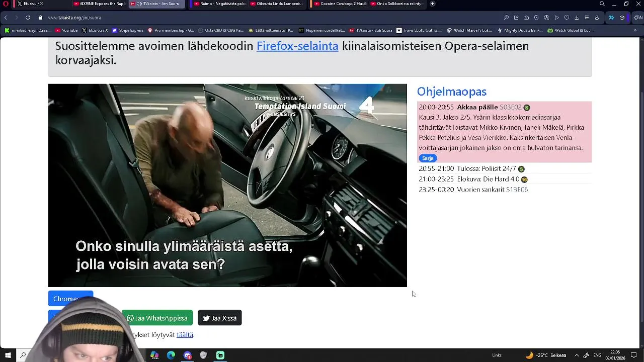Click the Ohjelmaopas heading
The width and height of the screenshot is (644, 362).
(x=452, y=92)
